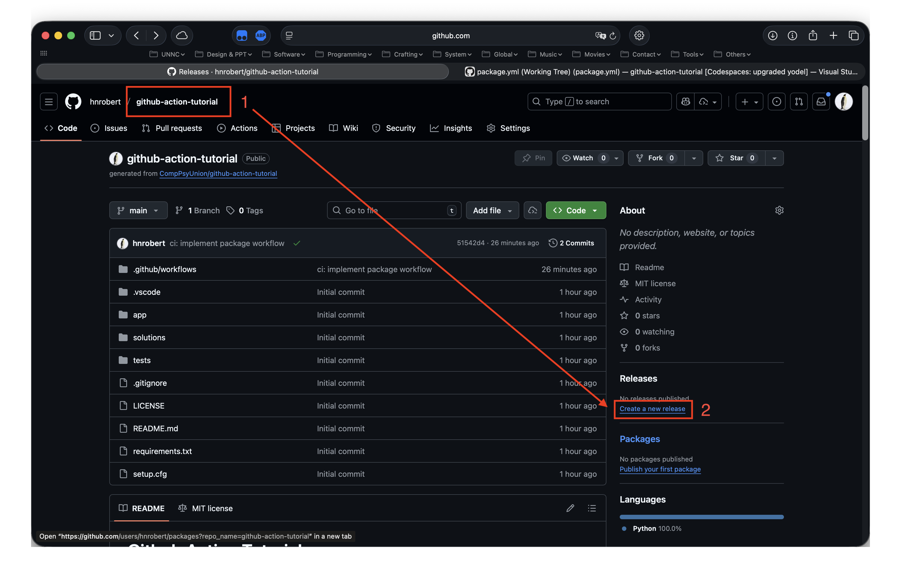Click the Create a new release link

652,409
